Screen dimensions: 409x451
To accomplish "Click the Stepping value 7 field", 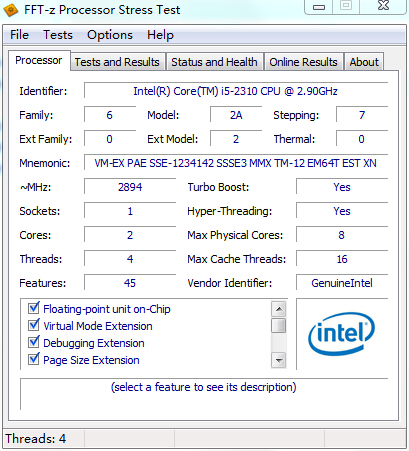I will pos(362,115).
